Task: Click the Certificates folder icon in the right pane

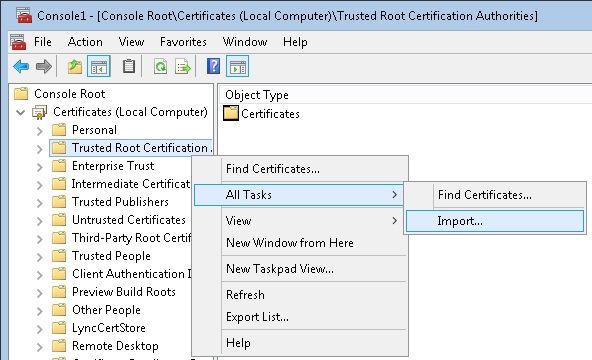Action: (231, 113)
